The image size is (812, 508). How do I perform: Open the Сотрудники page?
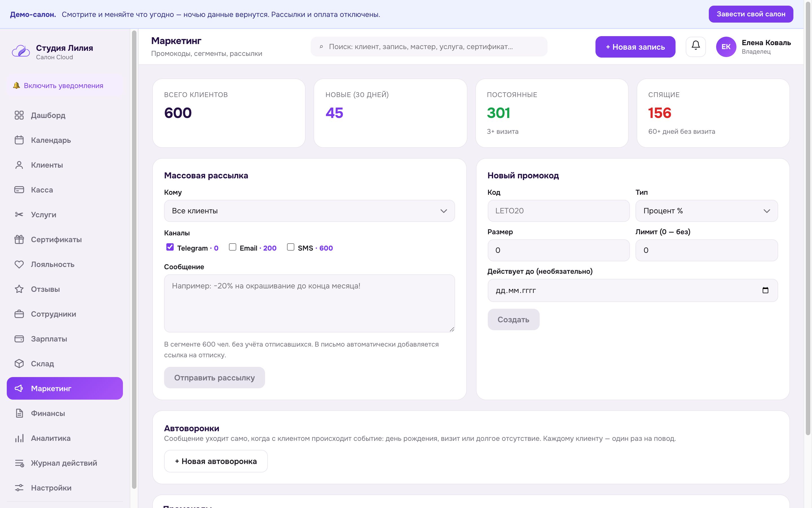(65, 314)
